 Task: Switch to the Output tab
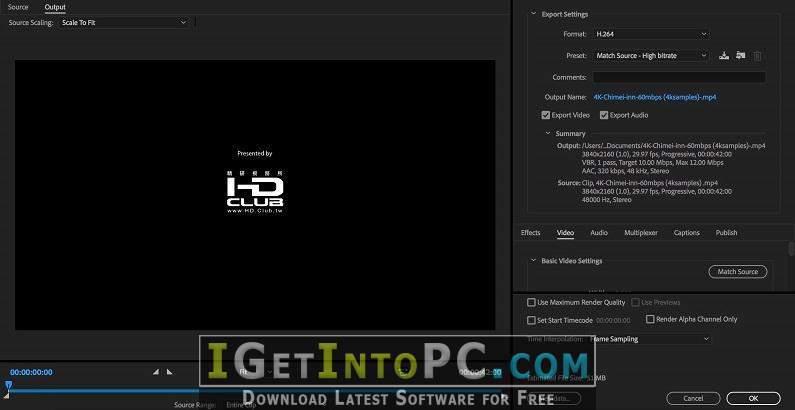tap(55, 7)
